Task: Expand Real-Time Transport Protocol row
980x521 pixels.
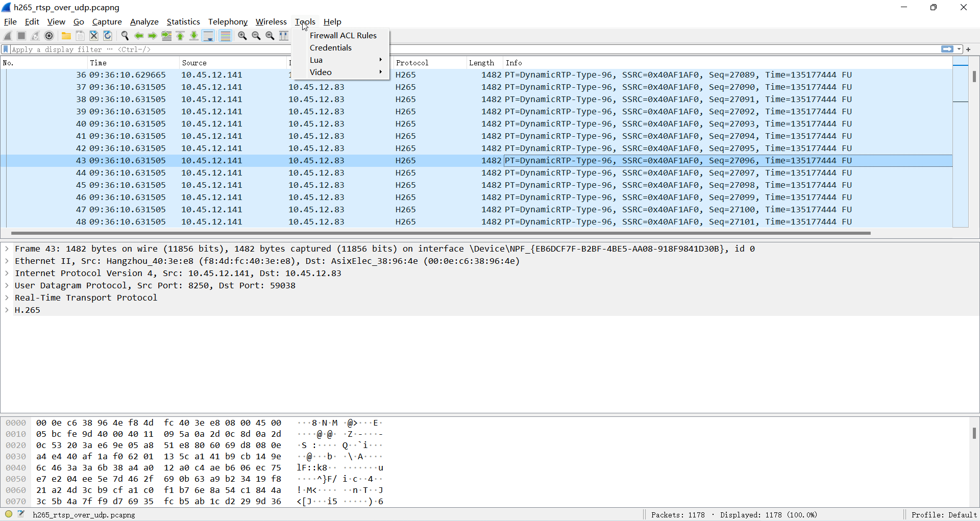Action: coord(7,298)
